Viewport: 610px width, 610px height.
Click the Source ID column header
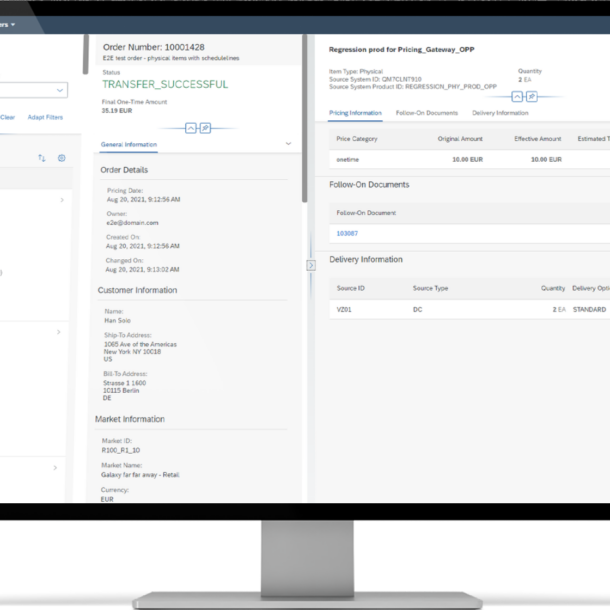click(x=351, y=288)
